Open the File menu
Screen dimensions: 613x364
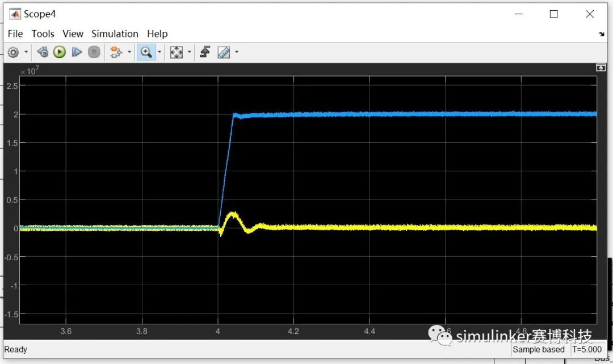point(15,34)
